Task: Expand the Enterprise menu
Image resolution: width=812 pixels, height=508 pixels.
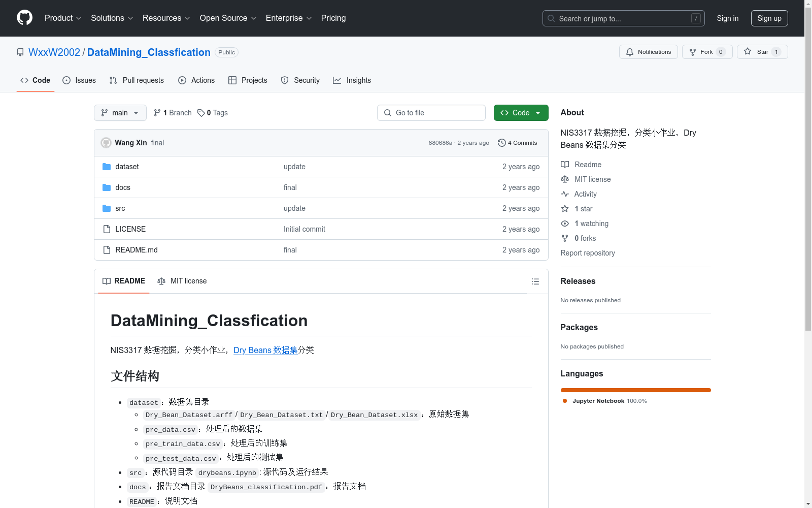Action: pyautogui.click(x=289, y=18)
